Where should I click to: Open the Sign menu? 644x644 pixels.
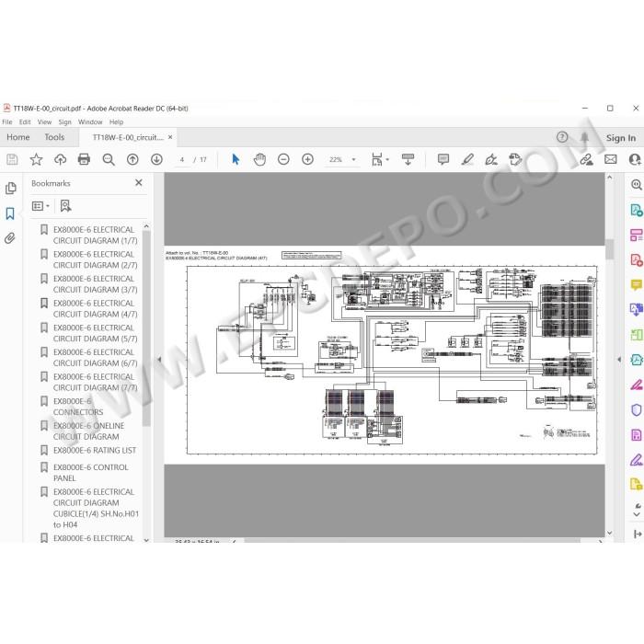pos(65,122)
